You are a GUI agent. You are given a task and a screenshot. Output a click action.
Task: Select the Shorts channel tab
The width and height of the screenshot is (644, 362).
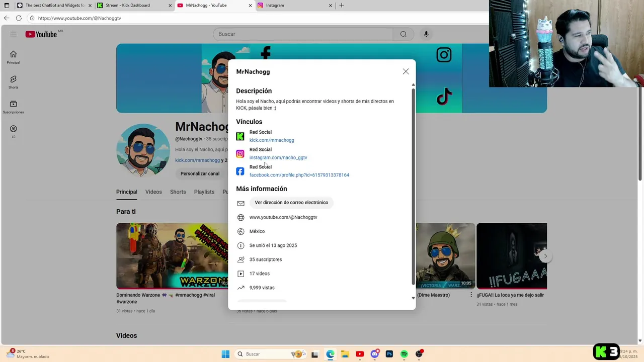178,192
